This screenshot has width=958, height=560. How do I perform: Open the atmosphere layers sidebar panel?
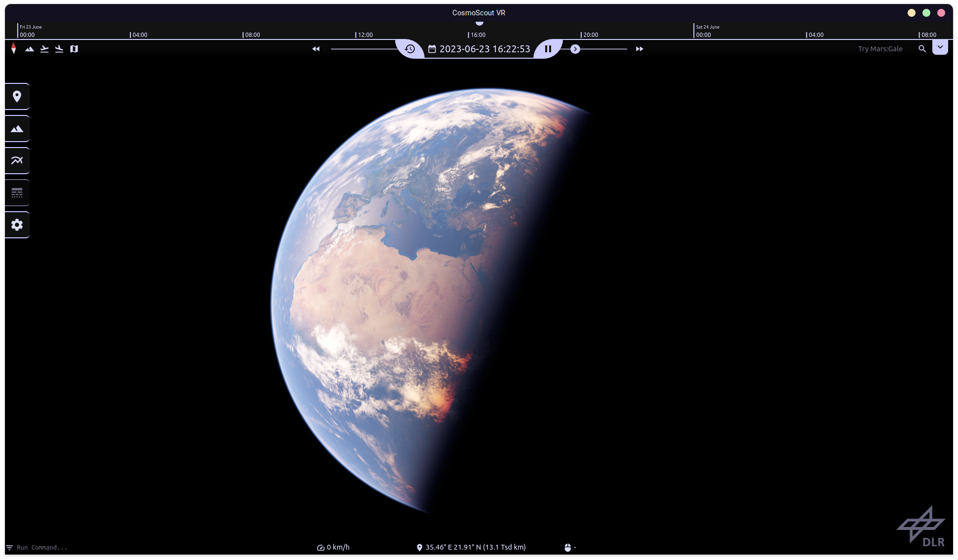coord(17,192)
